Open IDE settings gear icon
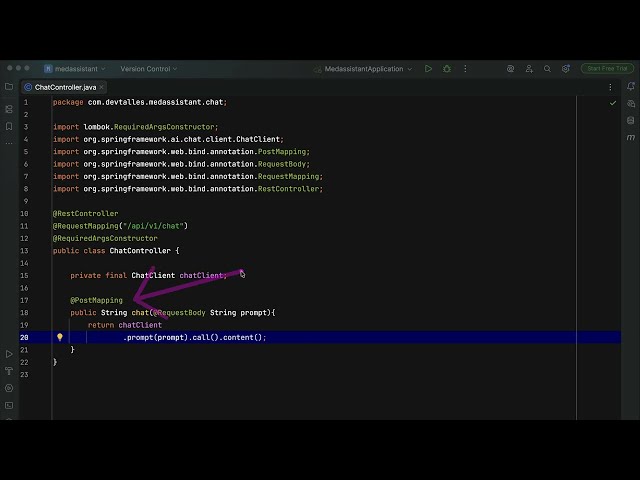640x480 pixels. click(566, 69)
